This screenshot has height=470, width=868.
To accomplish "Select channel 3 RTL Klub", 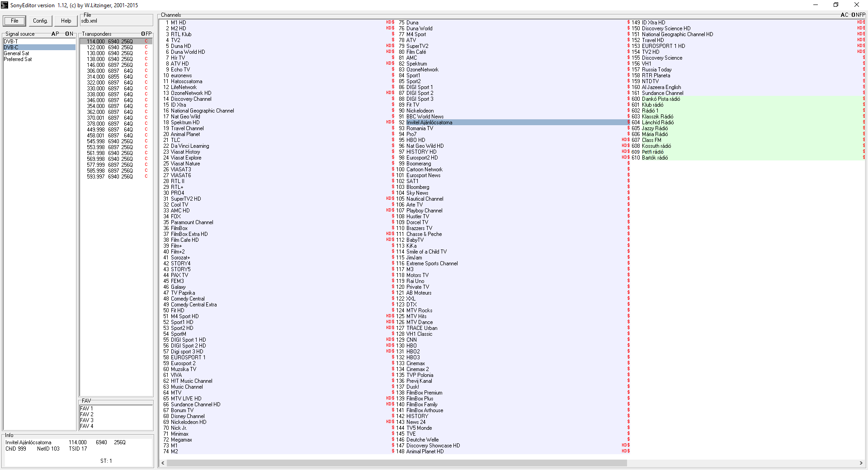I will tap(278, 34).
